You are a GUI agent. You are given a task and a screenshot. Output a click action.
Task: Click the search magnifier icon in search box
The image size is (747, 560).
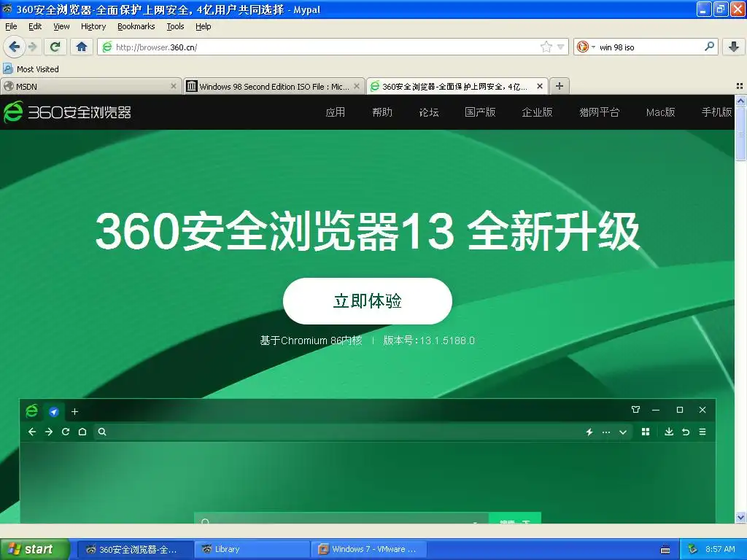coord(709,47)
